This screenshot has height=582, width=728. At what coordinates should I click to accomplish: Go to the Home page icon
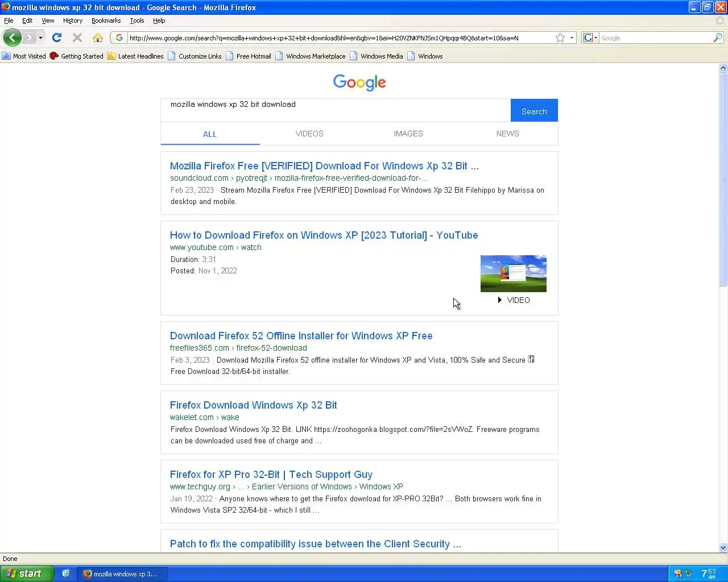98,38
